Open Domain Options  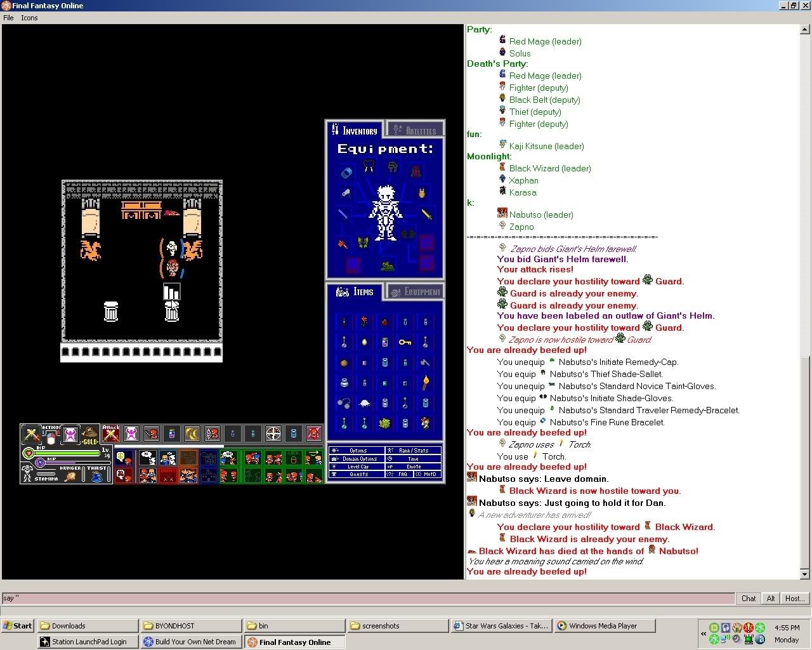click(357, 458)
